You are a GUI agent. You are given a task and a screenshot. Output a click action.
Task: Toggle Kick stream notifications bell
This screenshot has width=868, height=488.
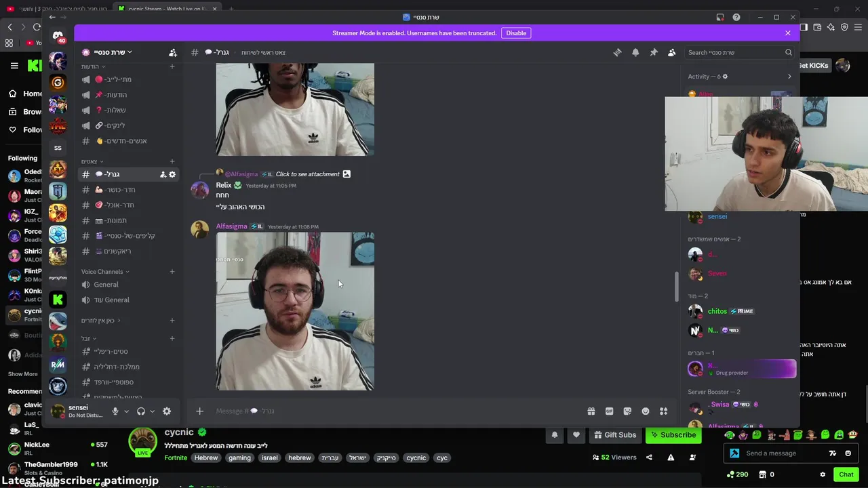click(x=555, y=435)
